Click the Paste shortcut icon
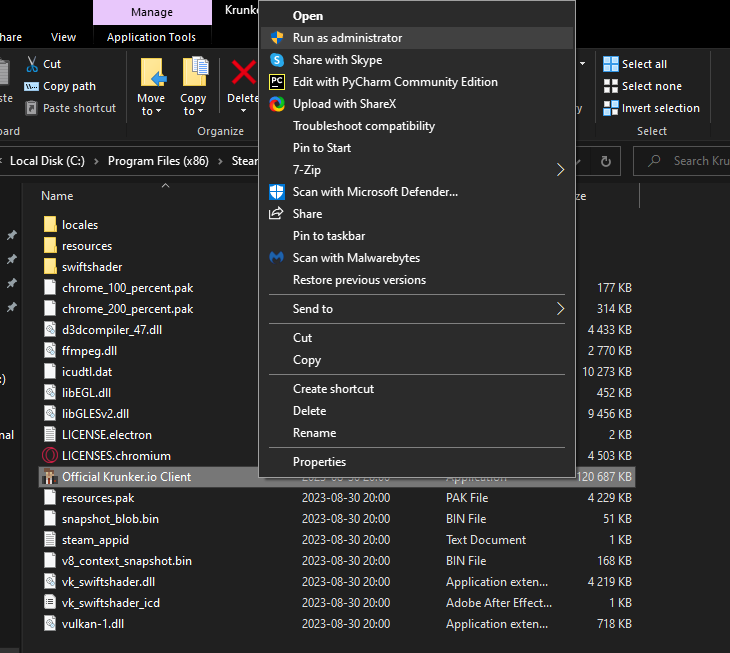 point(31,108)
